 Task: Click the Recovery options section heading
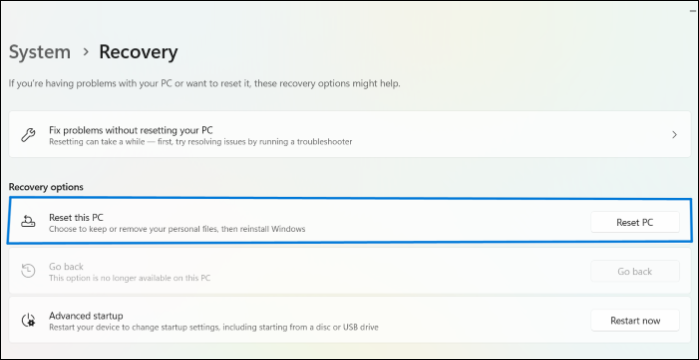[46, 187]
